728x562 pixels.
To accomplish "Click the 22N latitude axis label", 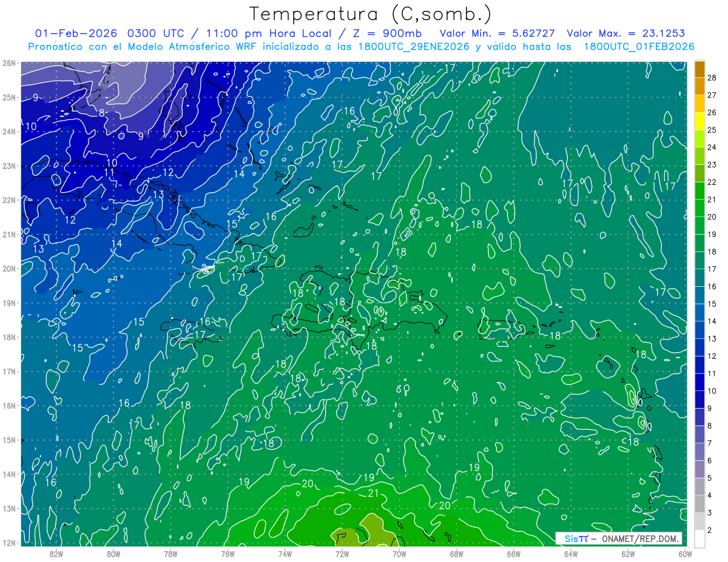I will pyautogui.click(x=8, y=200).
